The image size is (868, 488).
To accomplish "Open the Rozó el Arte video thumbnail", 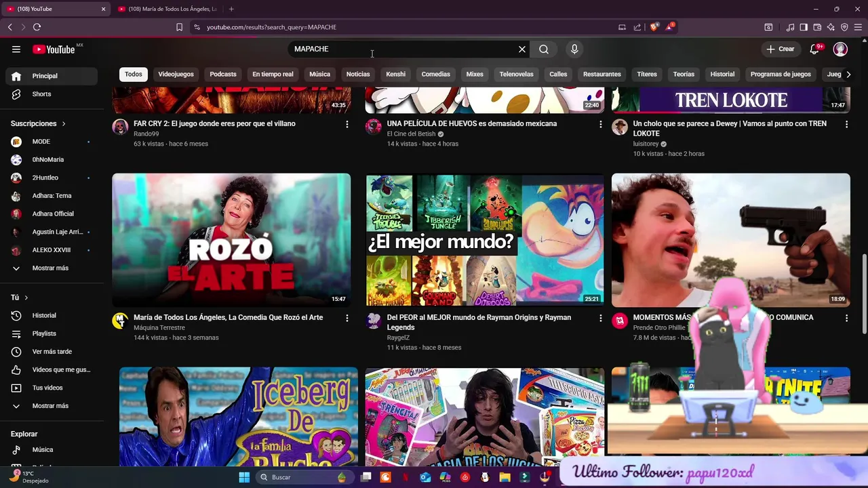I will point(231,240).
